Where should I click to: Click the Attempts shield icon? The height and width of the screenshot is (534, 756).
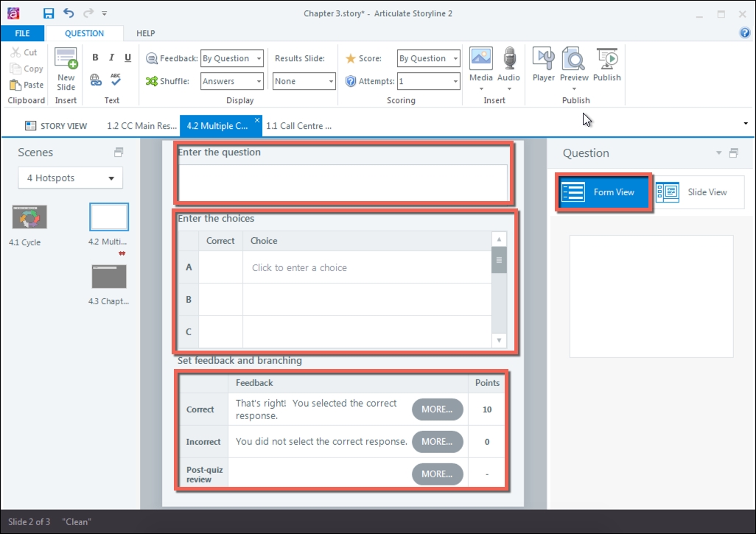click(351, 81)
